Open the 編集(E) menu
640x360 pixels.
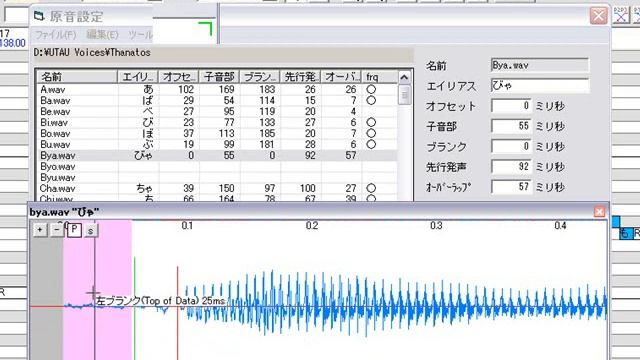point(102,35)
